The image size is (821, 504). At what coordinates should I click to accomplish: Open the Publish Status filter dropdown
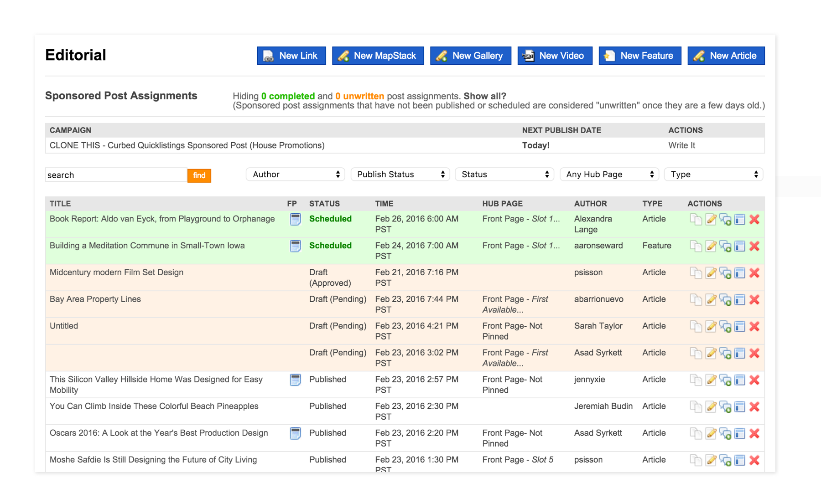400,175
